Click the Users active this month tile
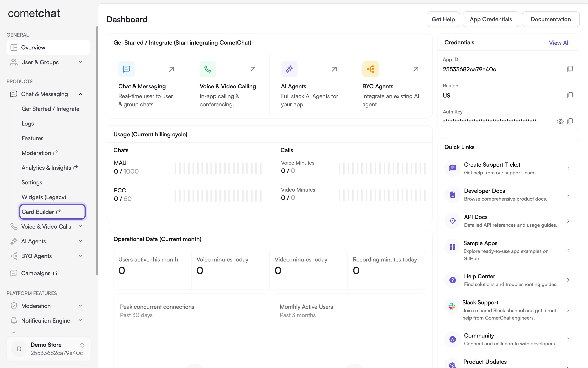Image resolution: width=588 pixels, height=368 pixels. (x=152, y=270)
